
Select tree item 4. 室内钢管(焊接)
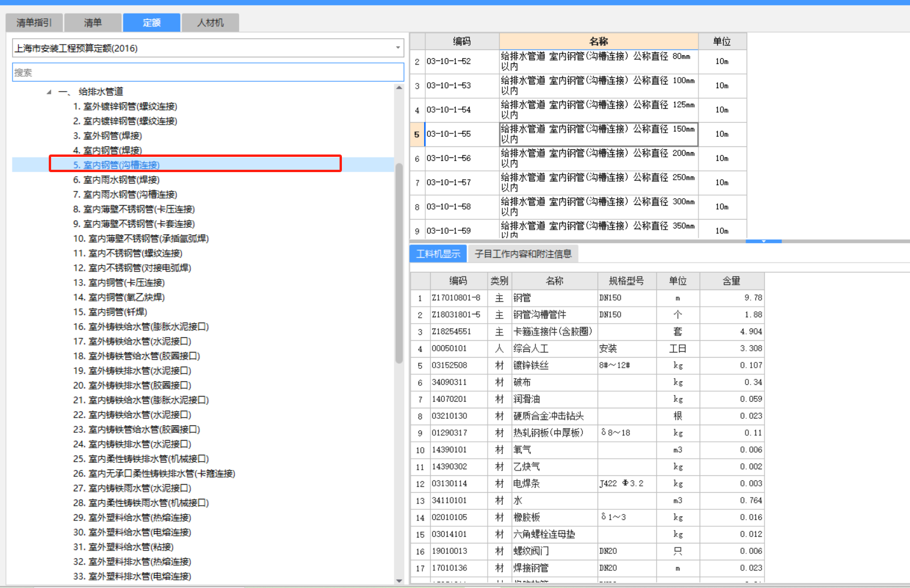pyautogui.click(x=108, y=150)
